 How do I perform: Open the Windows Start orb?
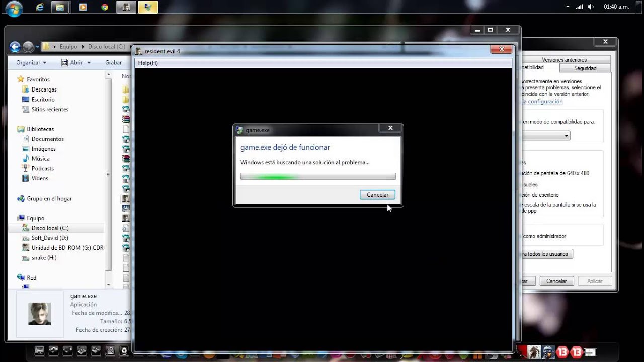click(14, 8)
